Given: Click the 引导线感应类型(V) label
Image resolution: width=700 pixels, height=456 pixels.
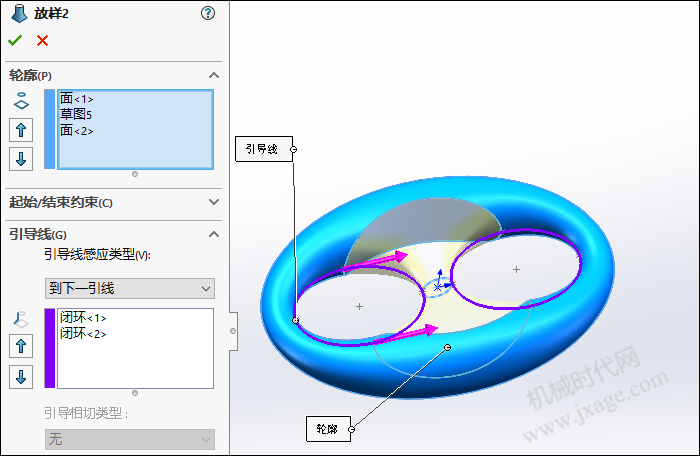Looking at the screenshot, I should point(97,255).
